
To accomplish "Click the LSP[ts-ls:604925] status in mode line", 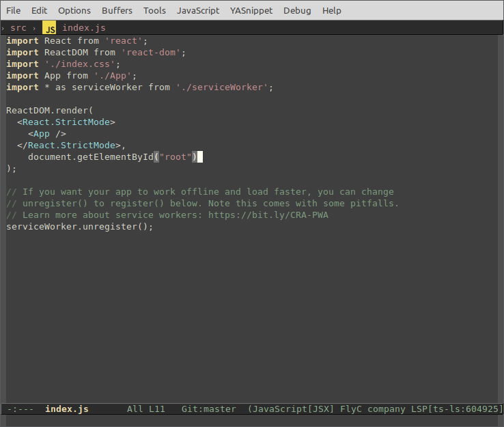I will click(456, 409).
